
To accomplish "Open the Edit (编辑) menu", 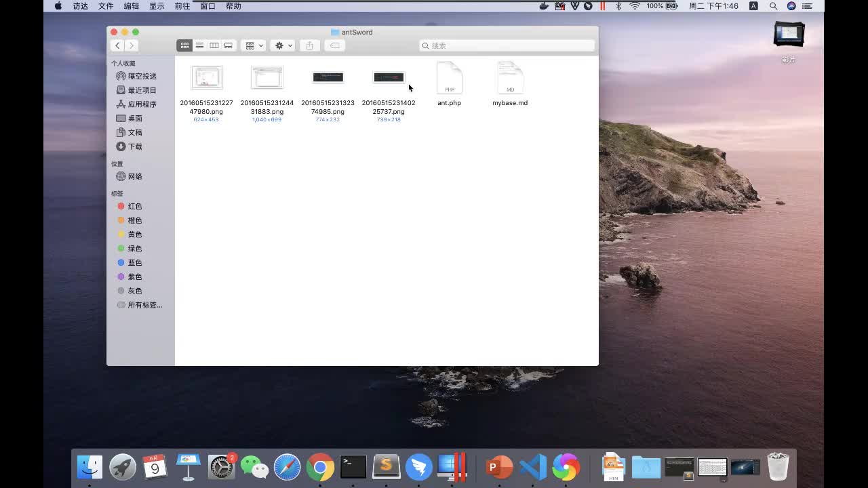I will [x=132, y=6].
